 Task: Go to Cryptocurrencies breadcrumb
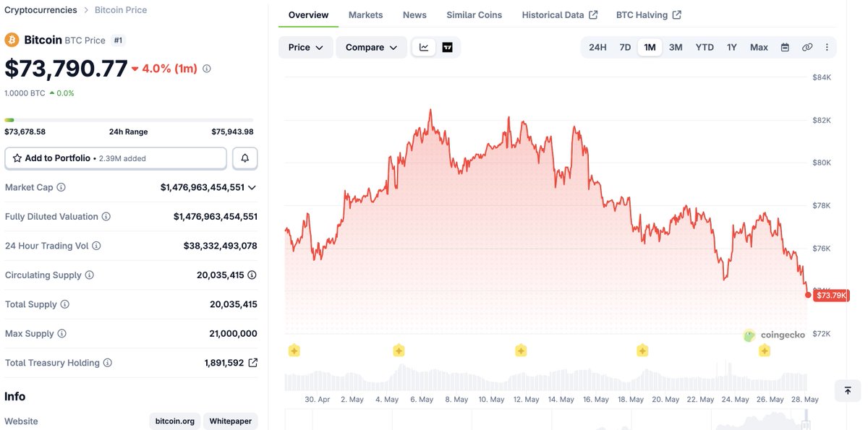[x=41, y=10]
